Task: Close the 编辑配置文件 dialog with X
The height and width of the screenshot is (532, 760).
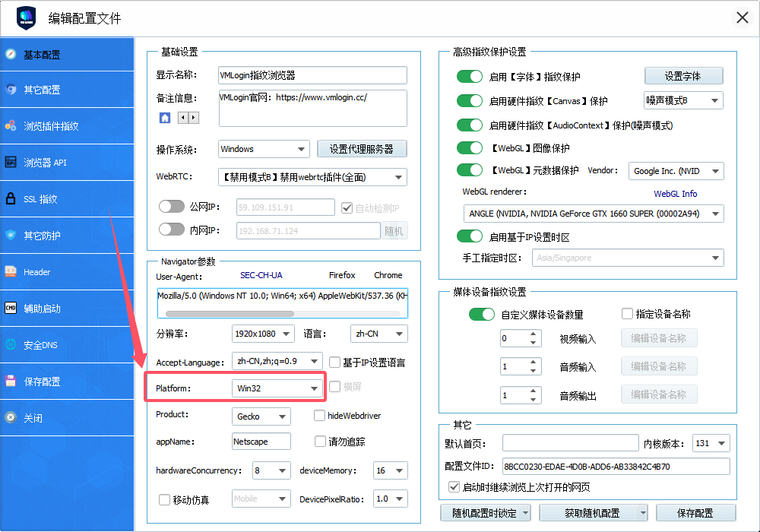Action: point(742,18)
